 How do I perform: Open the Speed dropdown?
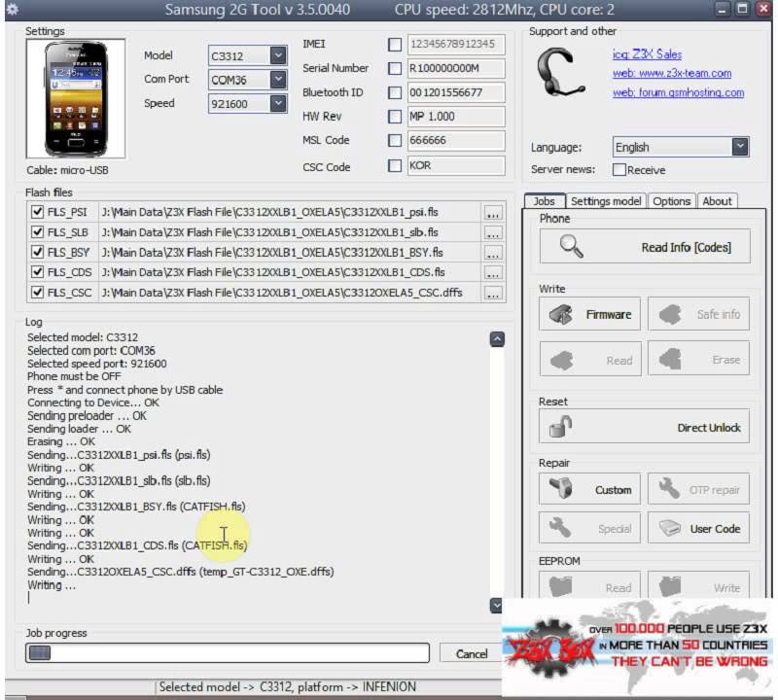pos(278,103)
